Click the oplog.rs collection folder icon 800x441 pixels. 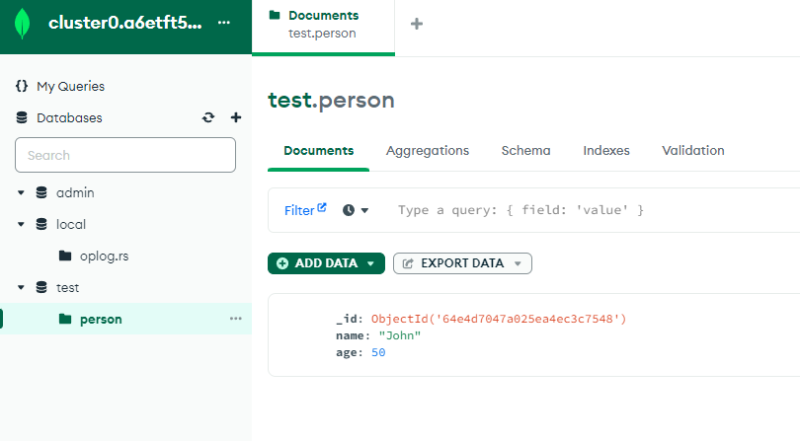65,256
